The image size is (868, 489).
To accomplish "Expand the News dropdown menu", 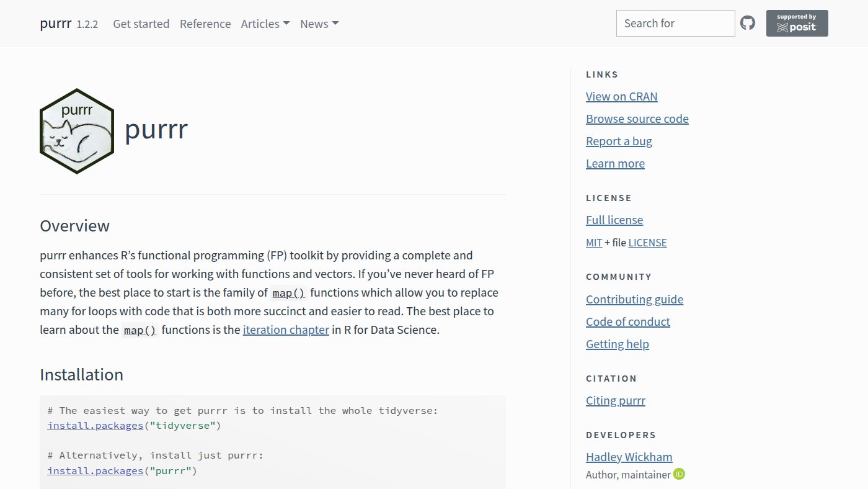I will (x=319, y=24).
